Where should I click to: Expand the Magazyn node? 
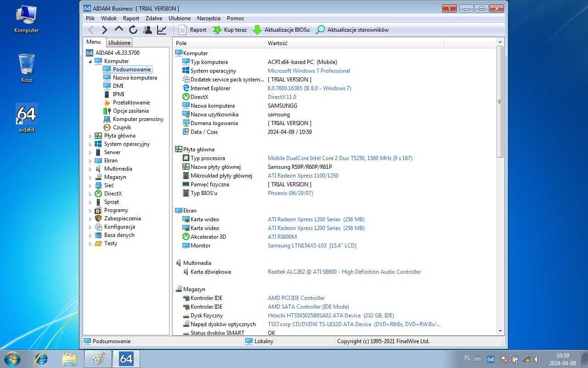90,177
